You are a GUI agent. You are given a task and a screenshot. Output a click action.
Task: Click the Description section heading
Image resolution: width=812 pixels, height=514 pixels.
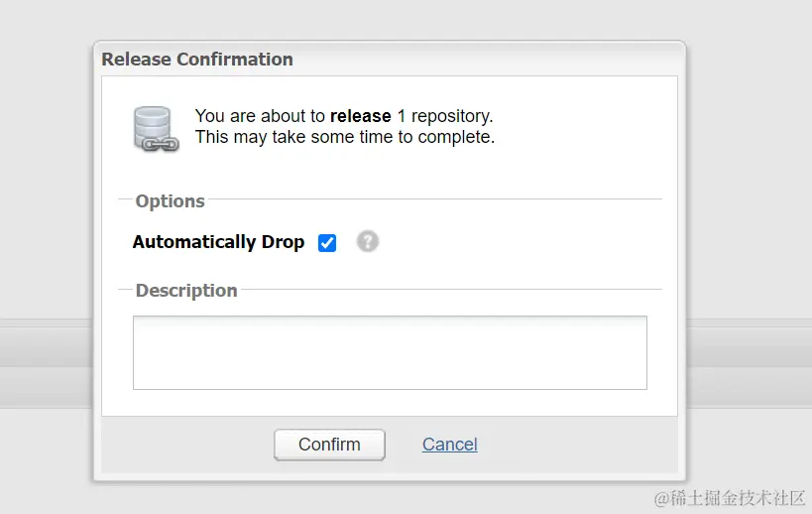[186, 291]
